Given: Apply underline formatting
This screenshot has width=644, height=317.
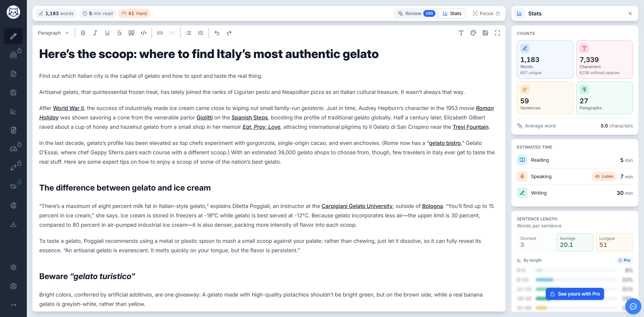Looking at the screenshot, I should (x=107, y=33).
